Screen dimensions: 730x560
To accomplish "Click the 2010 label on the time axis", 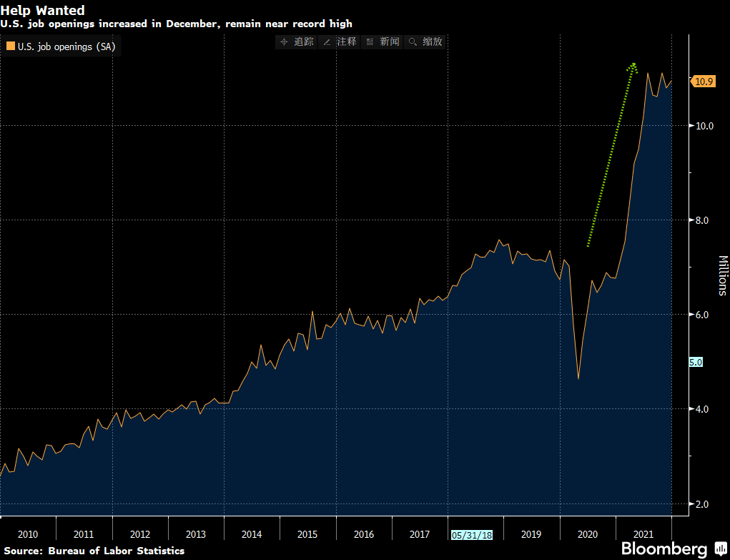I will (28, 535).
